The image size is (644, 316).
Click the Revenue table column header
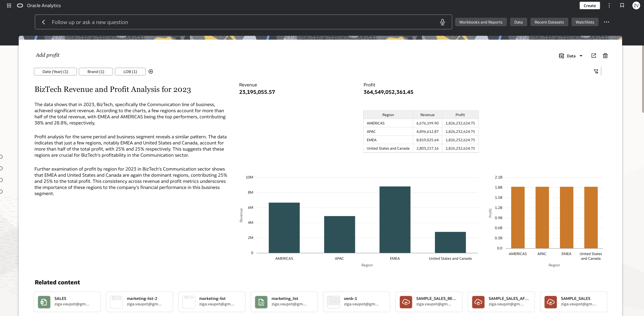coord(427,115)
